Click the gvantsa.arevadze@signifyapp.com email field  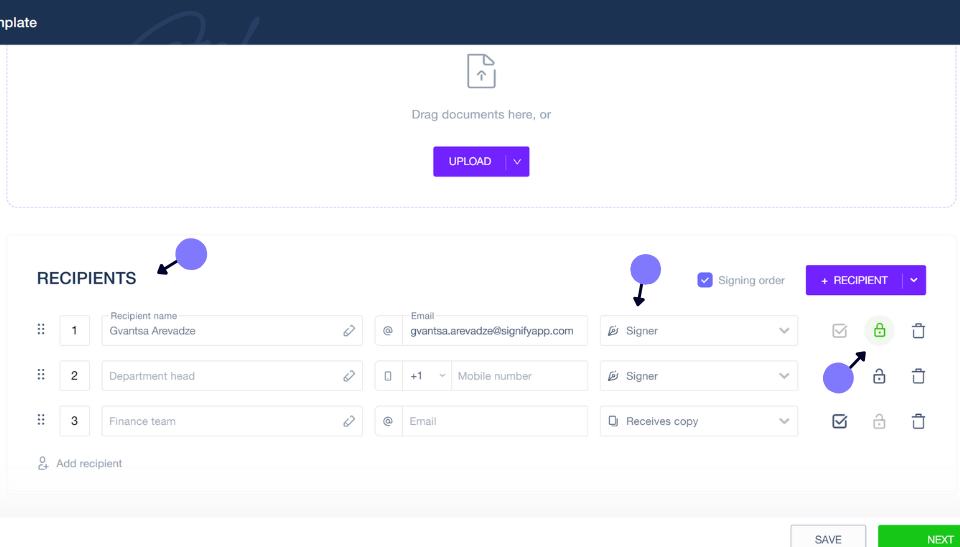pyautogui.click(x=495, y=331)
